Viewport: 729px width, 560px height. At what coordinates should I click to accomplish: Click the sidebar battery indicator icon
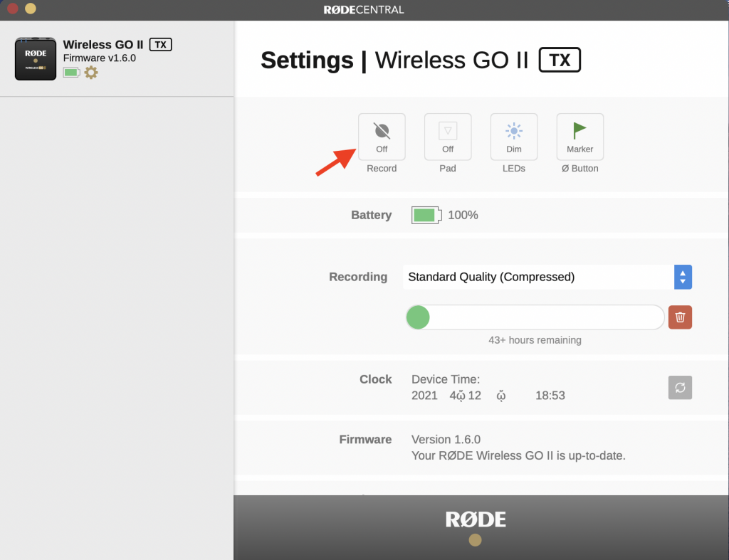pos(72,73)
